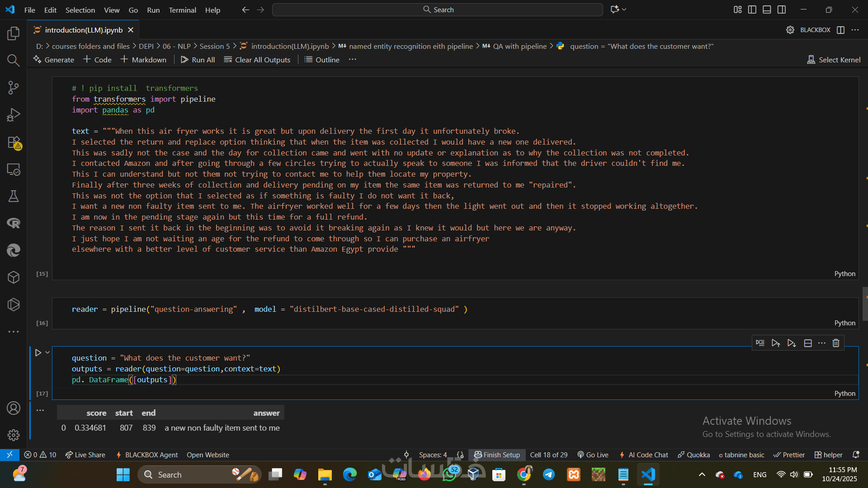Click the top command center search field

pyautogui.click(x=438, y=9)
